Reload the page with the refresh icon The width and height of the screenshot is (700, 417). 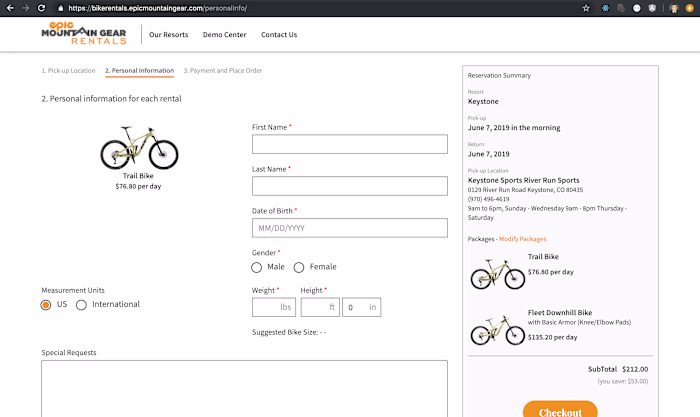coord(42,7)
